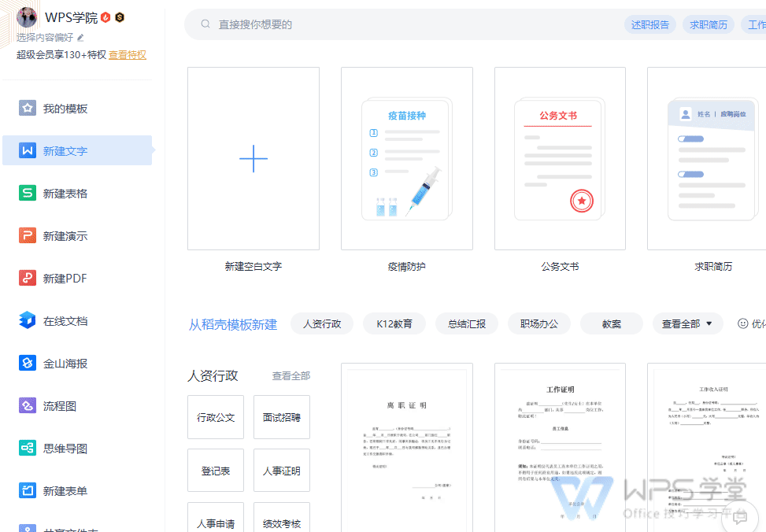Click the WPS学院 user avatar
The image size is (766, 532).
tap(27, 17)
